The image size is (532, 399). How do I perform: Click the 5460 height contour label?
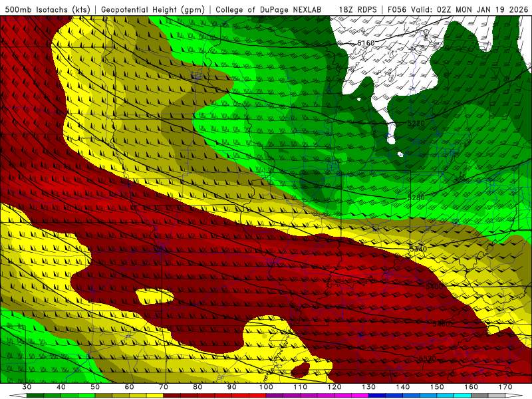(x=441, y=324)
